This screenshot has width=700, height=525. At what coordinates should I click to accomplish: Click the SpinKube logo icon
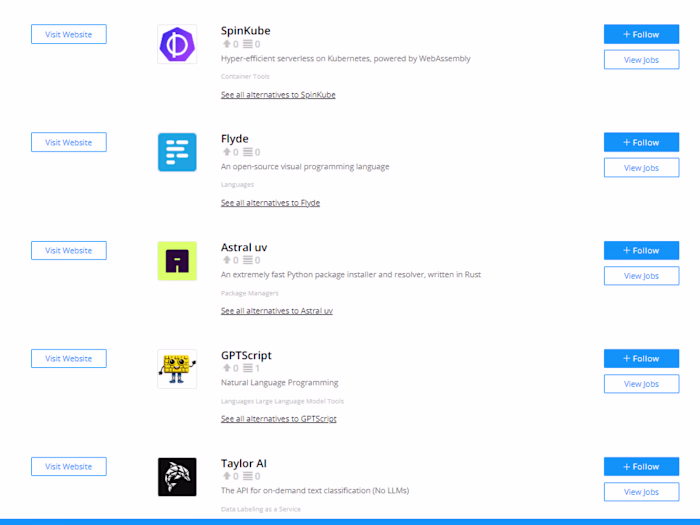click(x=177, y=44)
